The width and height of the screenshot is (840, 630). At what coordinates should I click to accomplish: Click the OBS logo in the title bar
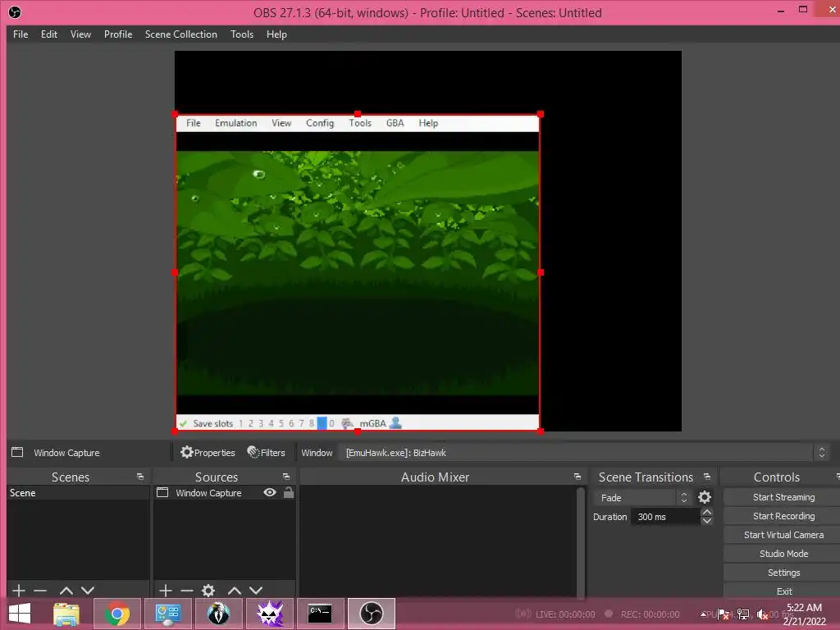coord(15,12)
